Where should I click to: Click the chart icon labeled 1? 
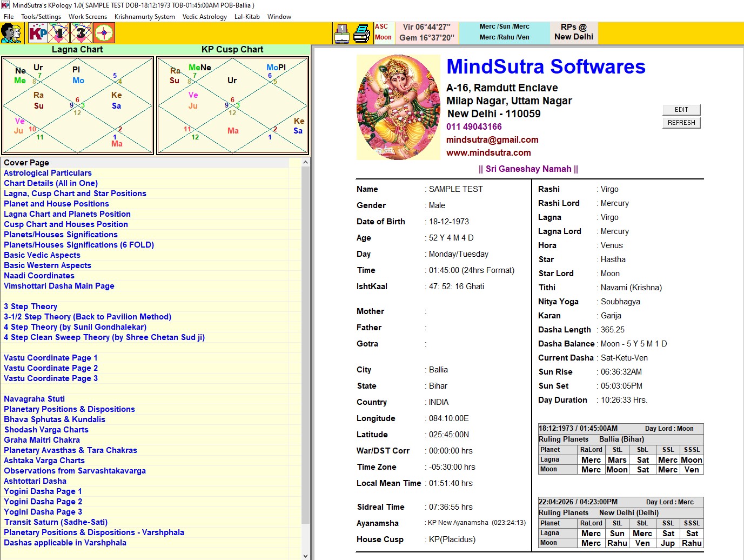pos(59,33)
